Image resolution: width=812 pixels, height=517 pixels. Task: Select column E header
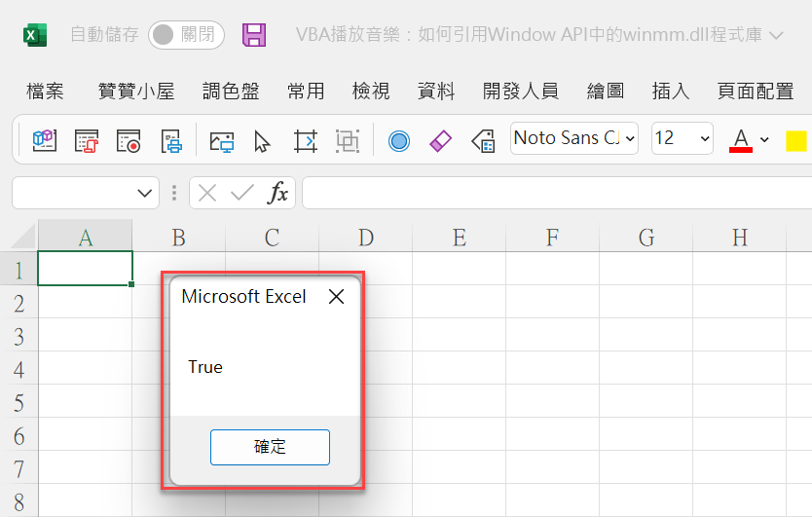click(460, 236)
